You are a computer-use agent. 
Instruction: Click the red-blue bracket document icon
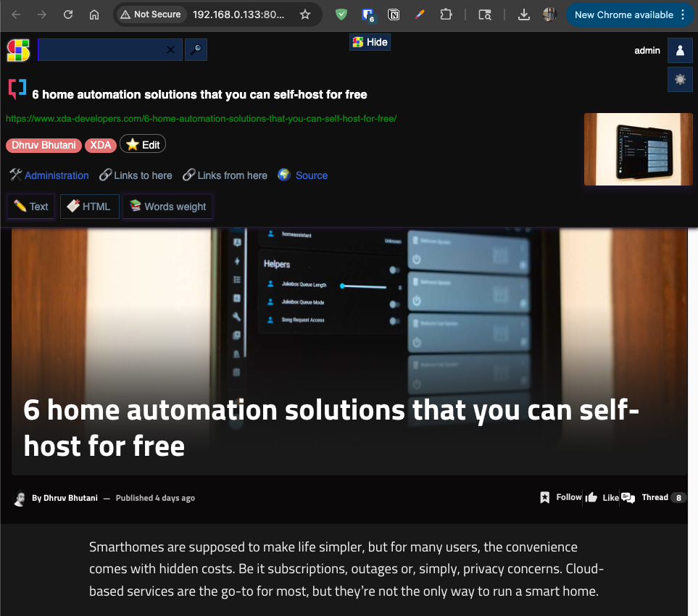17,88
